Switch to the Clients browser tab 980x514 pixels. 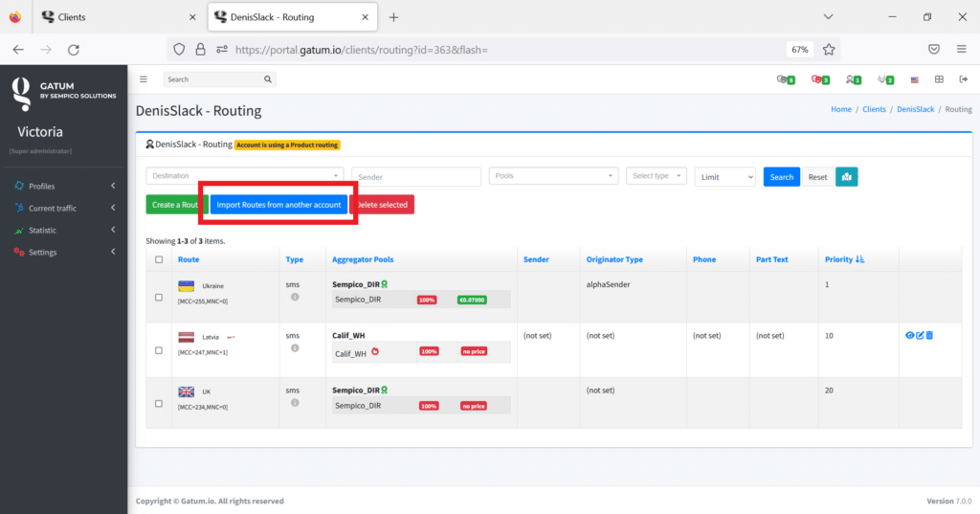pyautogui.click(x=119, y=17)
